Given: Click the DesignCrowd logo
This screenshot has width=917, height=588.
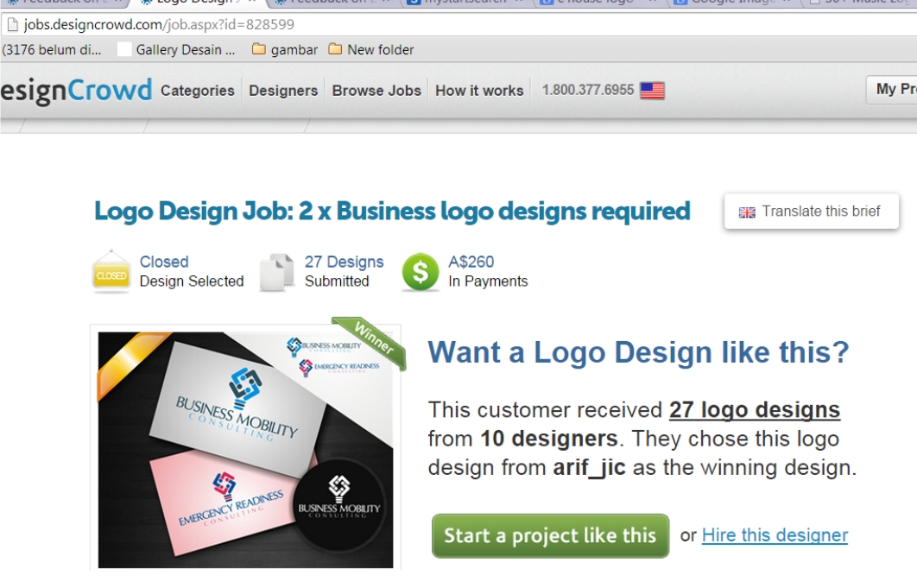Looking at the screenshot, I should point(76,91).
